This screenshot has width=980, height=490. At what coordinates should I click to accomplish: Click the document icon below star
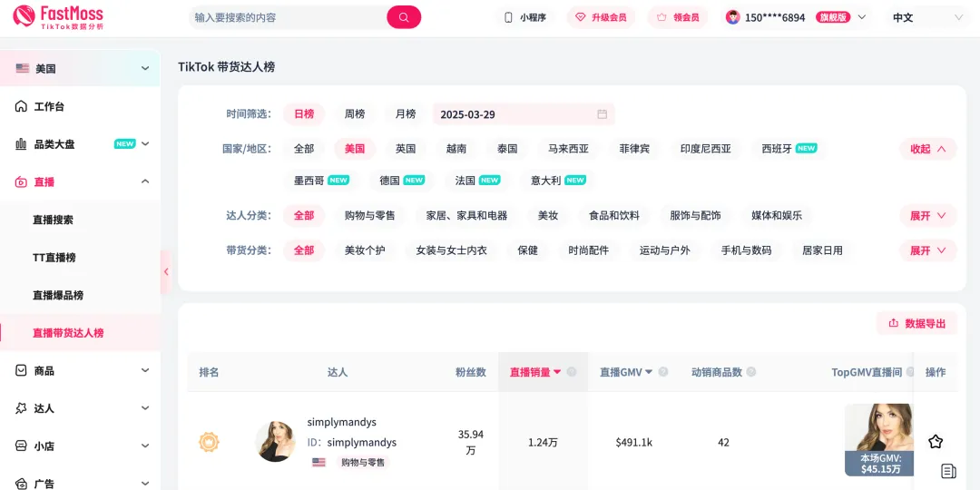948,471
